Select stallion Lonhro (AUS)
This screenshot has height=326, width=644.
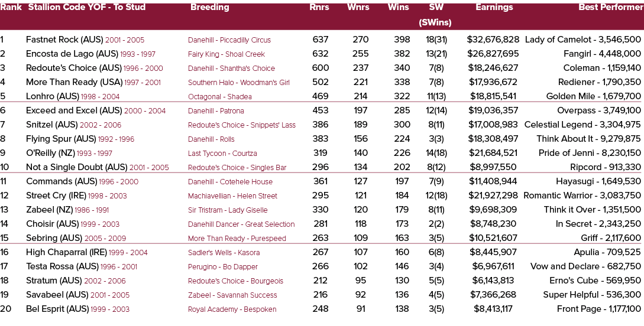pyautogui.click(x=53, y=96)
